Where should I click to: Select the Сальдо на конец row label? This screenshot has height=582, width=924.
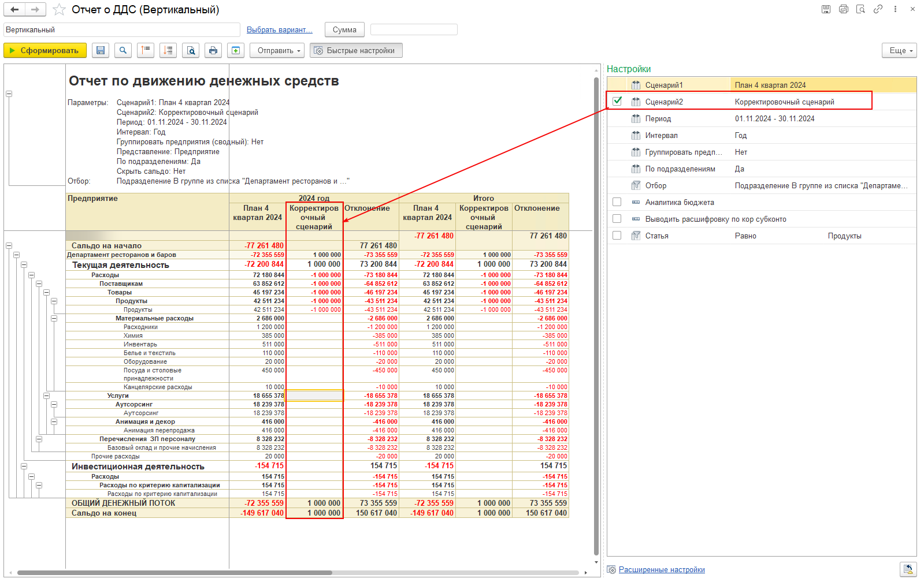click(x=104, y=513)
